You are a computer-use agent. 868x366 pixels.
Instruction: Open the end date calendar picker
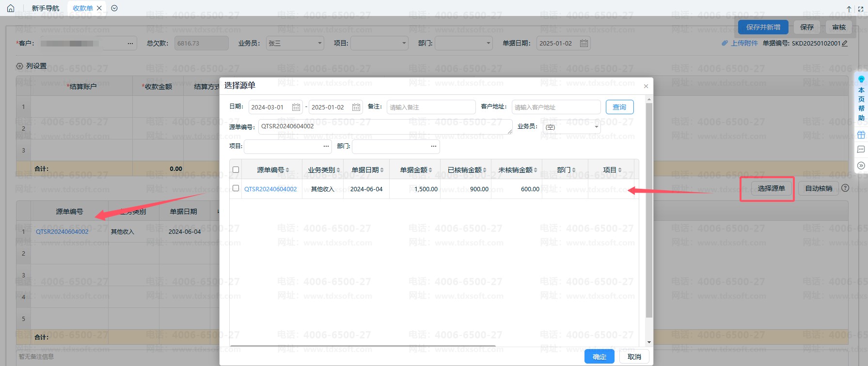(x=356, y=107)
